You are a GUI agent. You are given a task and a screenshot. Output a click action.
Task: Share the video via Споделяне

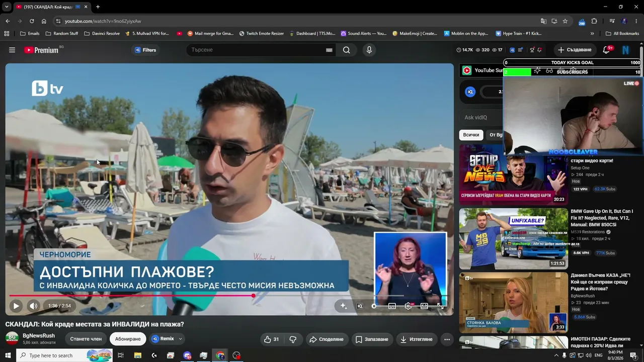click(327, 339)
